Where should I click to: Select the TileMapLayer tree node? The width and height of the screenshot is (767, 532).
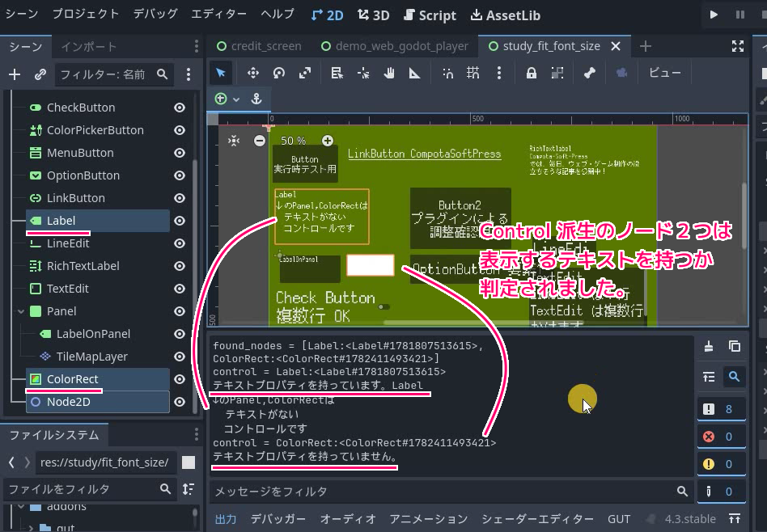92,357
